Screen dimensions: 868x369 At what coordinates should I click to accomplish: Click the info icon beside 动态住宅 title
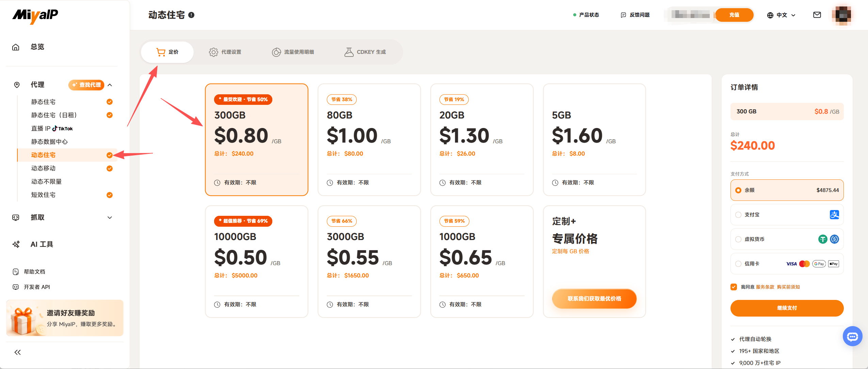pyautogui.click(x=191, y=15)
